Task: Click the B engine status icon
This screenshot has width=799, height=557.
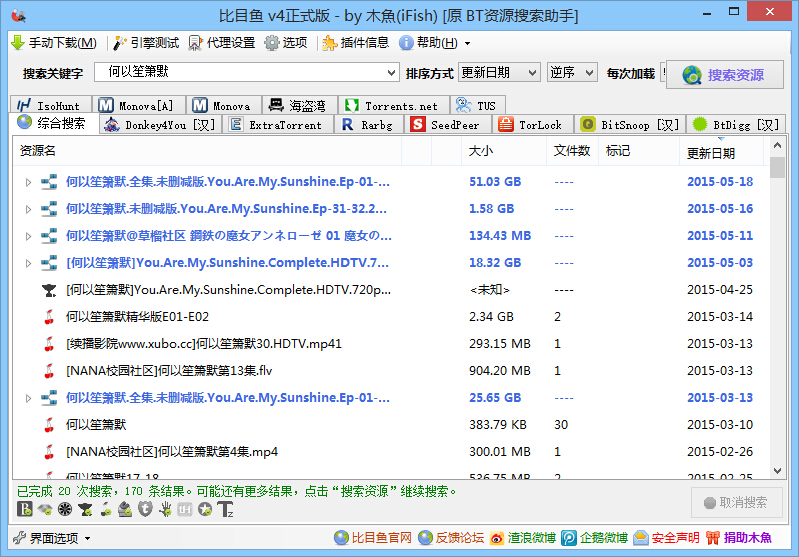Action: click(24, 509)
